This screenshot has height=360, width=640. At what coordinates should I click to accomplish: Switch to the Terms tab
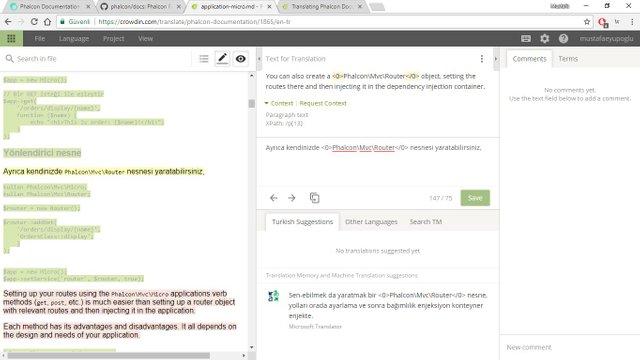(x=568, y=59)
